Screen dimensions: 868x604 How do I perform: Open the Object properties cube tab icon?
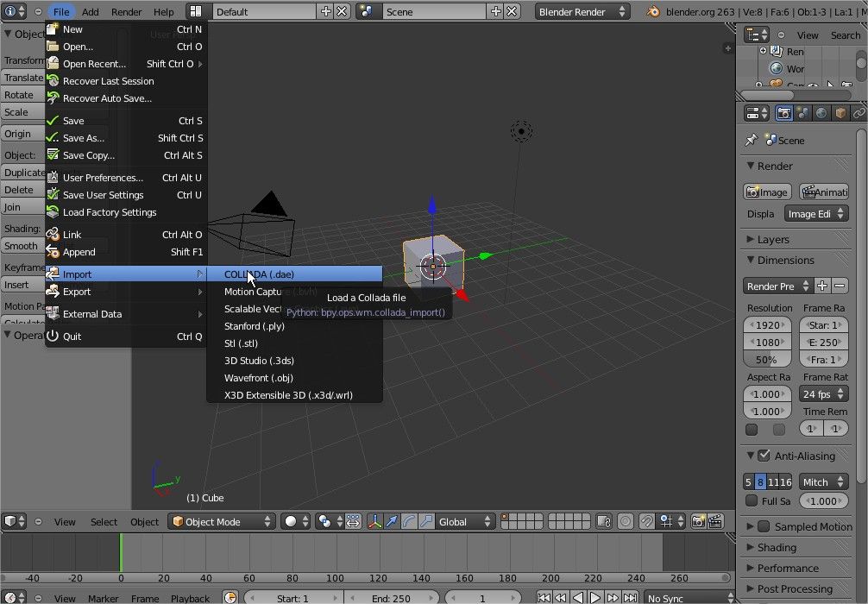[840, 114]
